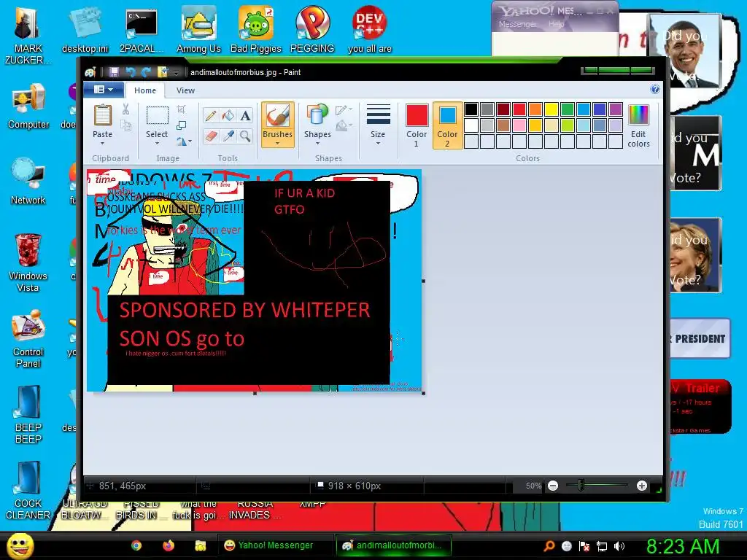Pick the yellow color swatch
Screen dimensions: 747x560
click(x=551, y=109)
